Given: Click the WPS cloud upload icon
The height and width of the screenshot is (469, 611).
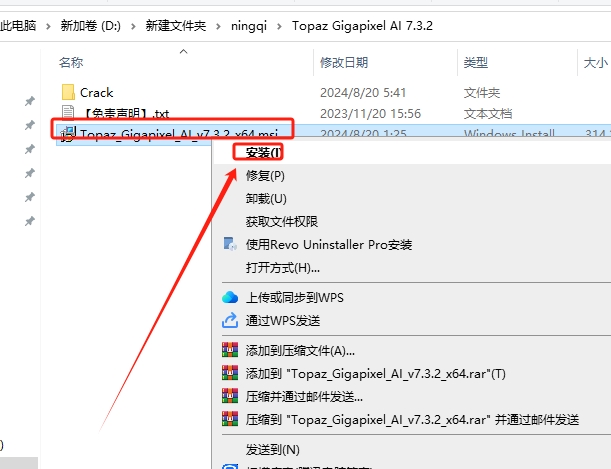Looking at the screenshot, I should (230, 297).
